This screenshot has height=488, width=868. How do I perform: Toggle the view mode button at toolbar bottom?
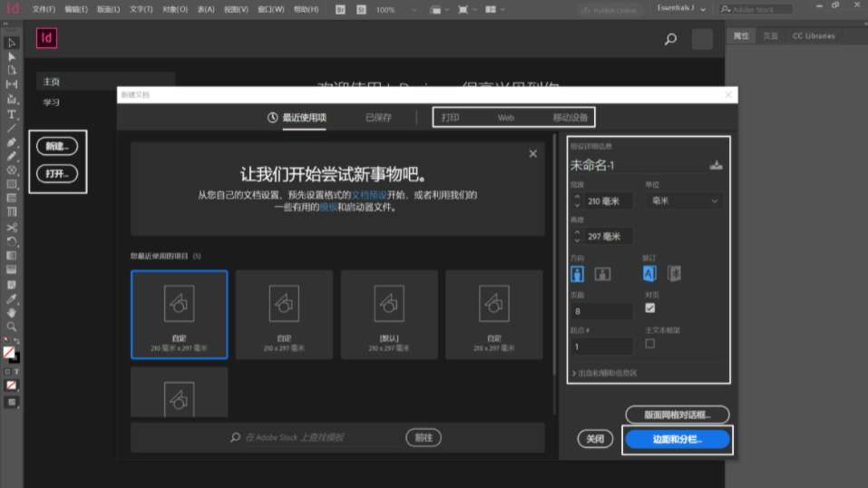coord(12,403)
